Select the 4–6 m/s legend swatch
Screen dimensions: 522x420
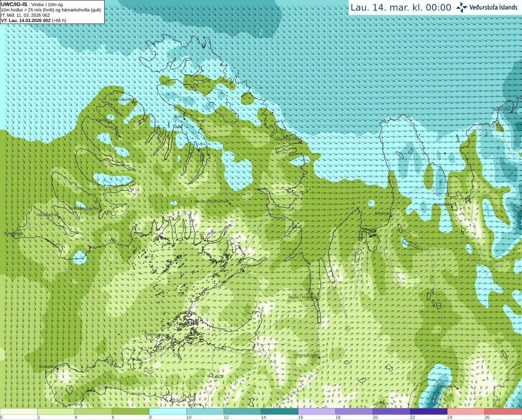93,411
